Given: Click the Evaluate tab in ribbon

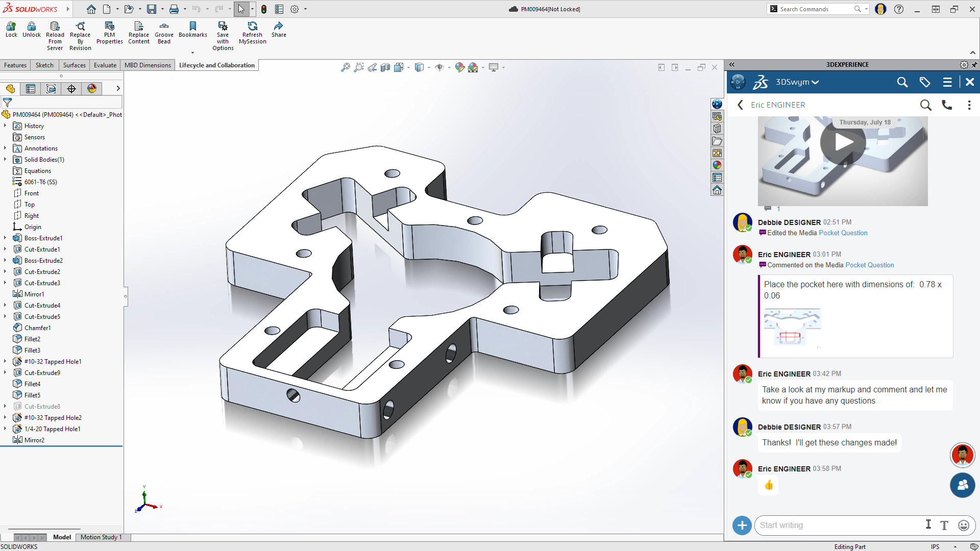Looking at the screenshot, I should [105, 65].
